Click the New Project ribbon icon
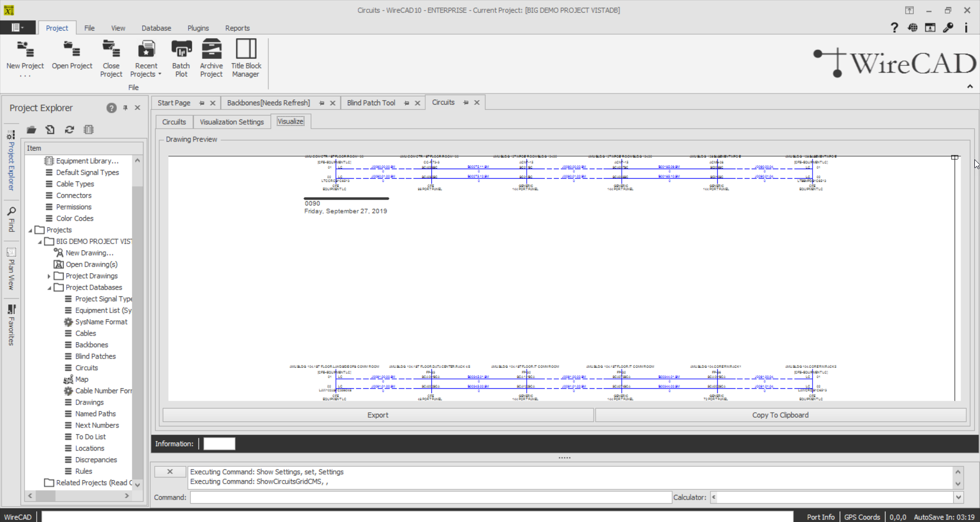This screenshot has height=522, width=980. [25, 58]
